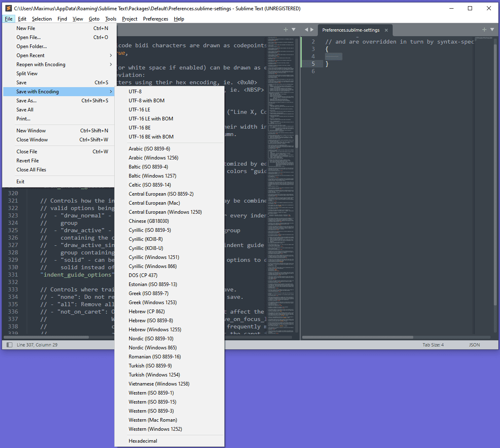This screenshot has width=500, height=448.
Task: Click Tab Size: 4 in status bar
Action: [433, 345]
